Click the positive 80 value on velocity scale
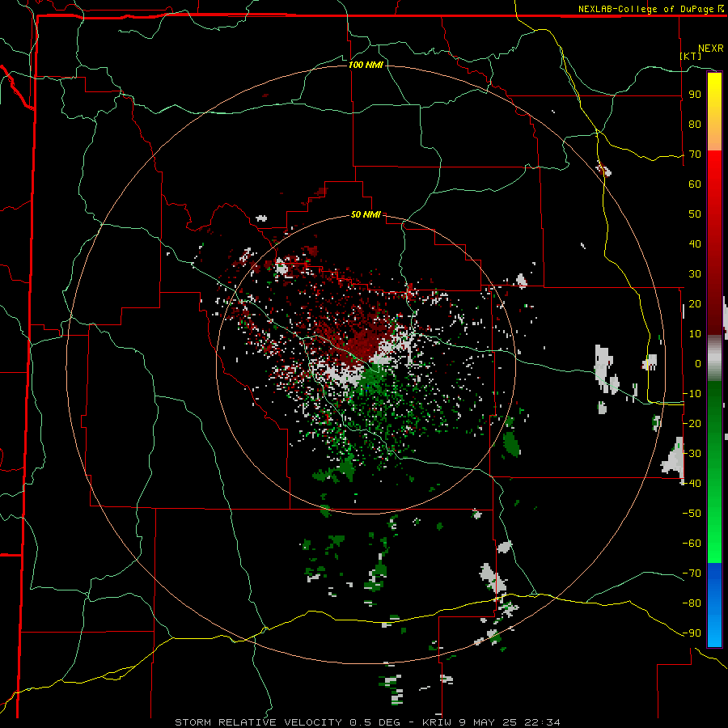The height and width of the screenshot is (728, 728). click(695, 124)
